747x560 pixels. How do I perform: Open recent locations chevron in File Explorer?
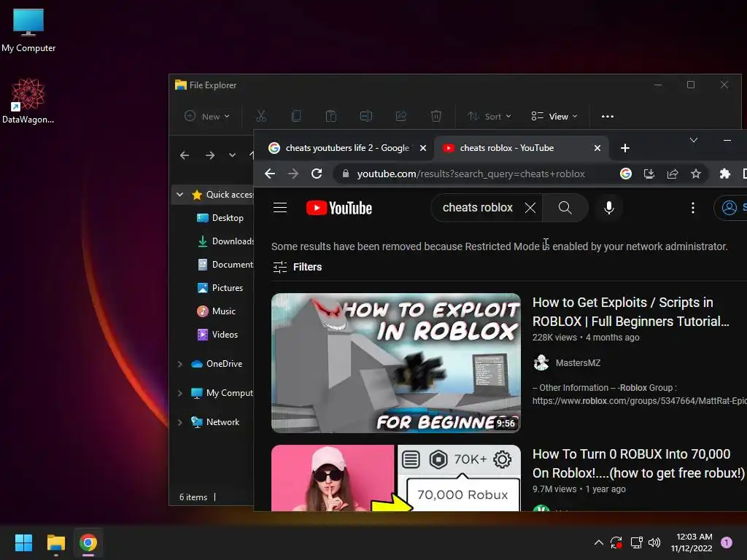click(x=232, y=155)
